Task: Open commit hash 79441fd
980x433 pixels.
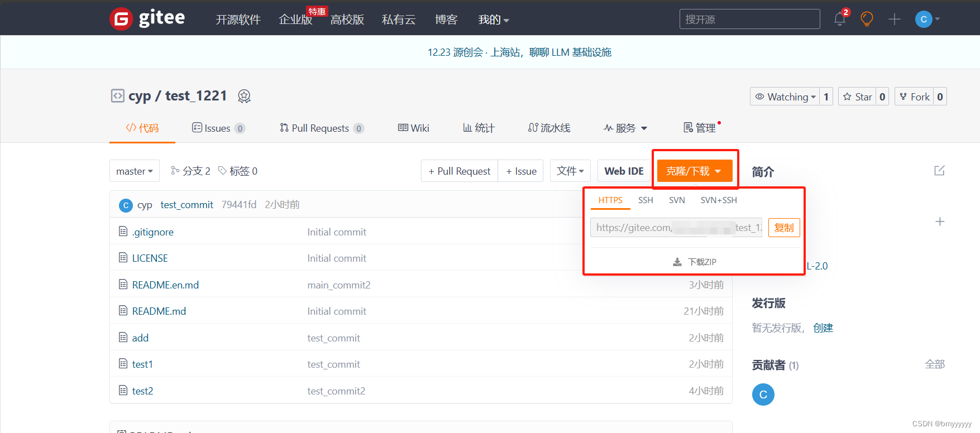Action: click(x=239, y=205)
